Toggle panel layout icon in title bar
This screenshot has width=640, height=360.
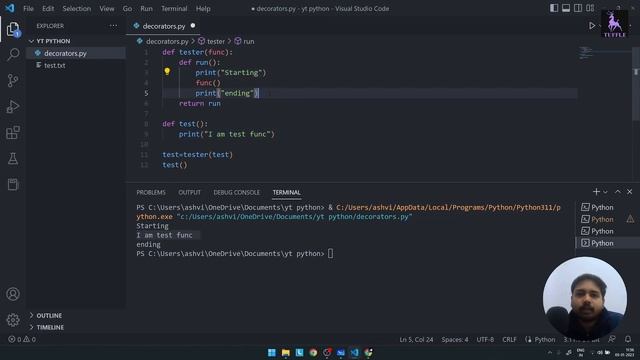(x=566, y=8)
